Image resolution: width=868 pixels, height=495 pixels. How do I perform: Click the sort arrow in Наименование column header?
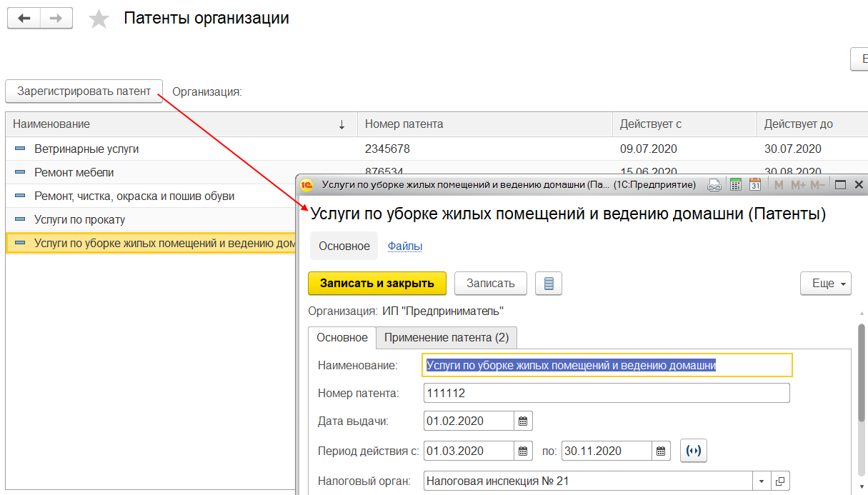click(341, 124)
